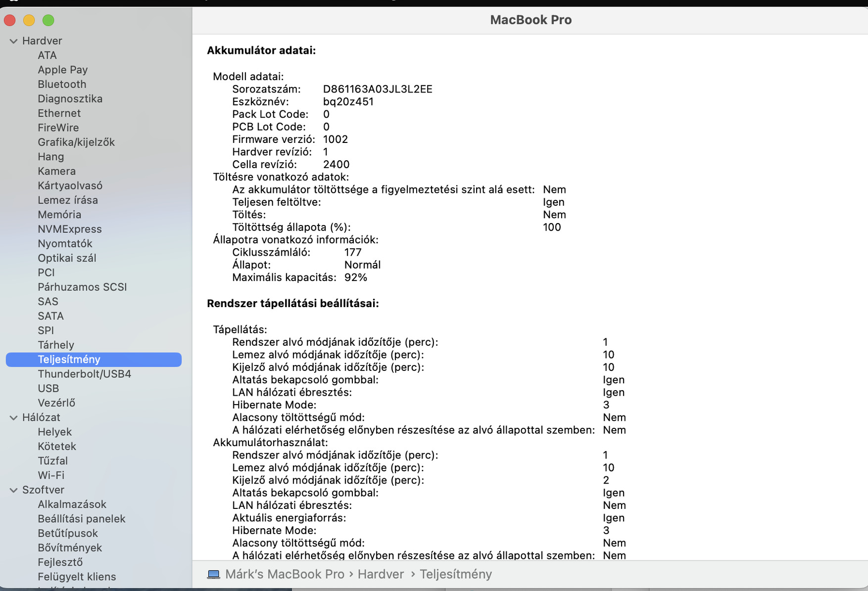868x591 pixels.
Task: Click the Akkumulátor adatai heading
Action: pyautogui.click(x=261, y=50)
